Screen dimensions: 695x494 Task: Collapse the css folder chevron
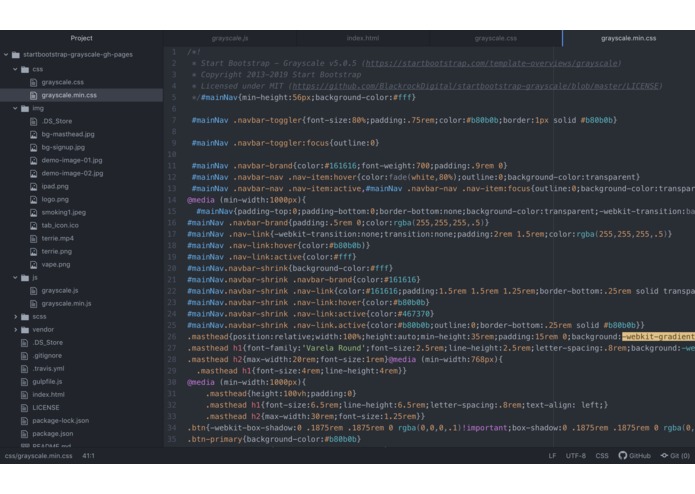(x=15, y=69)
